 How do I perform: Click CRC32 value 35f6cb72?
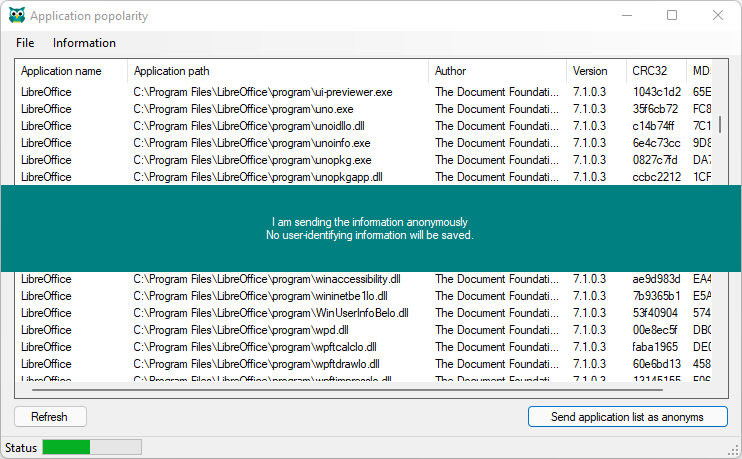pos(655,109)
